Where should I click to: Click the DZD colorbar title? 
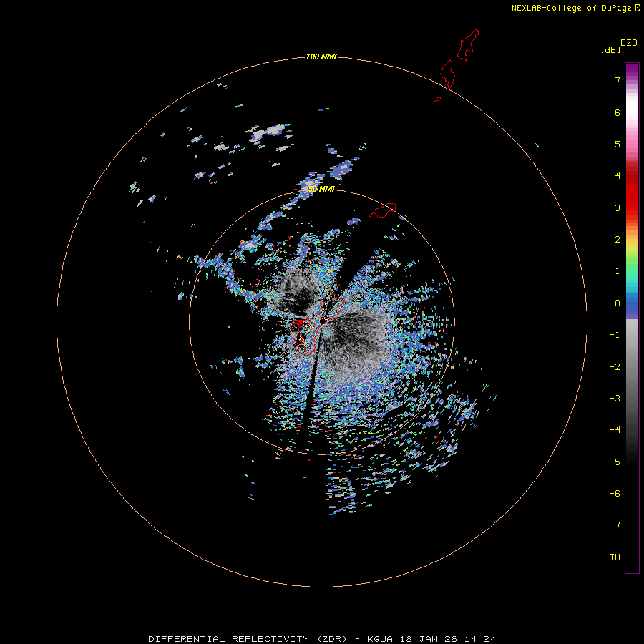[x=629, y=43]
